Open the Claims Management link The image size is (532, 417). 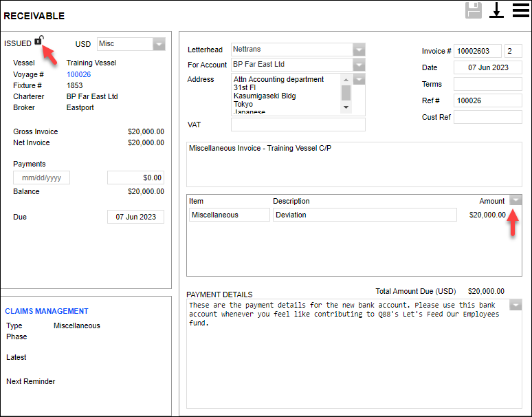point(47,311)
